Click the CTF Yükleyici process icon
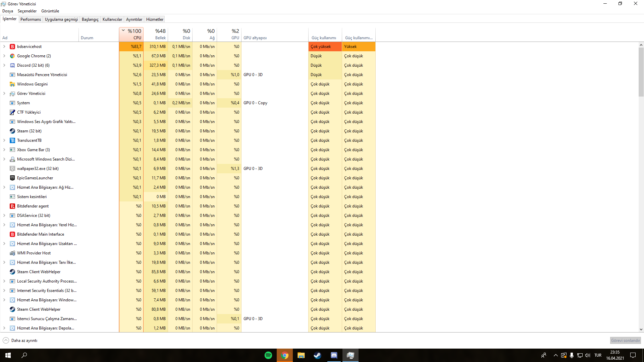644x362 pixels. click(12, 112)
